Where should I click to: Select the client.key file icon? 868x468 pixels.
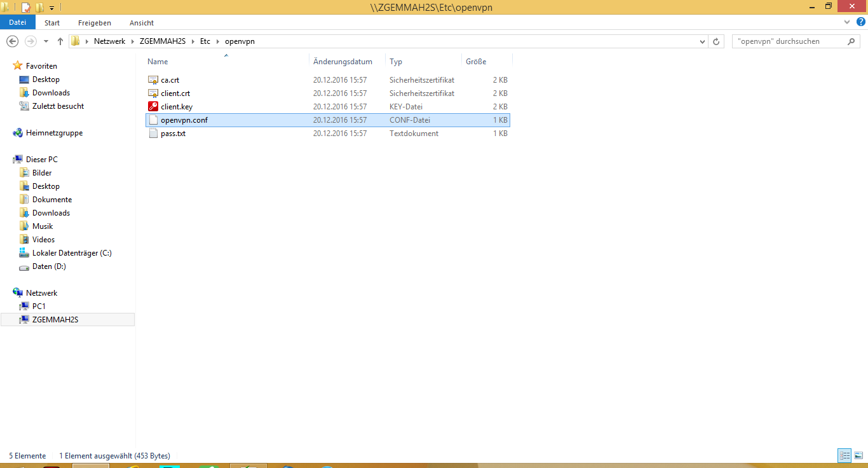click(x=153, y=107)
